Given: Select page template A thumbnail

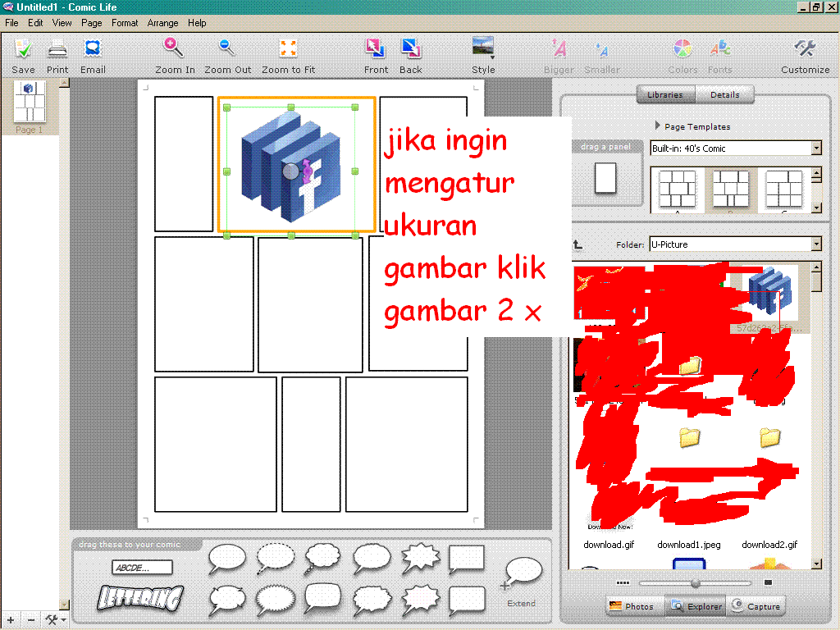Looking at the screenshot, I should [678, 189].
